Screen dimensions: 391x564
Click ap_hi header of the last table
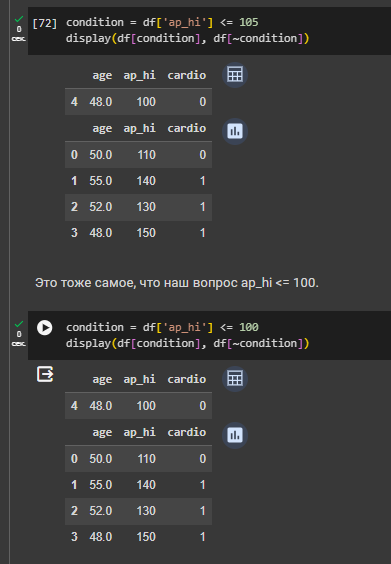[140, 432]
